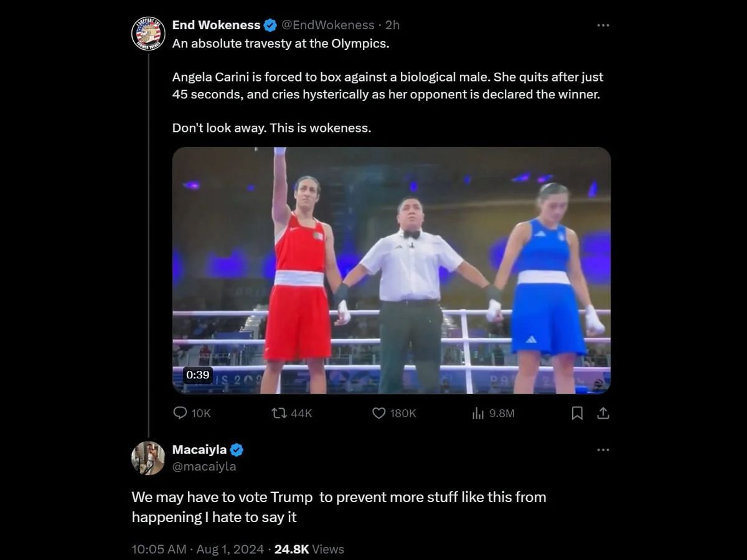Click the @macaiyla handle

(x=204, y=466)
